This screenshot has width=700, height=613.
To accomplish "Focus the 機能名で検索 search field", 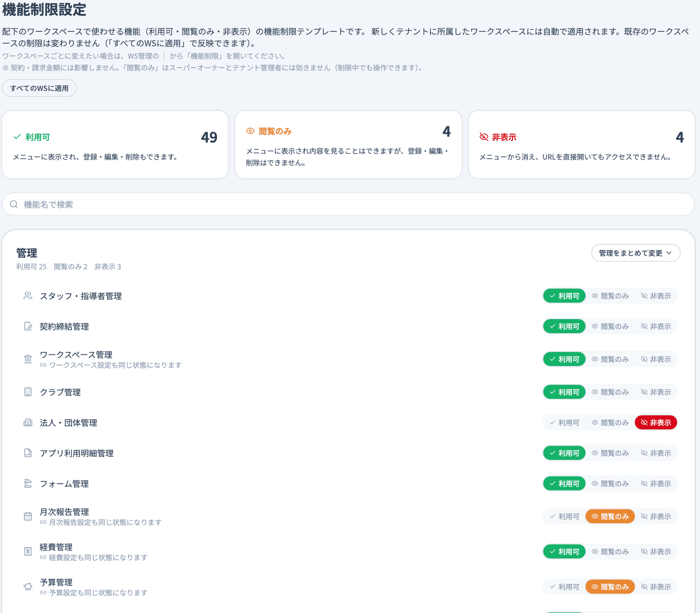I will (348, 204).
